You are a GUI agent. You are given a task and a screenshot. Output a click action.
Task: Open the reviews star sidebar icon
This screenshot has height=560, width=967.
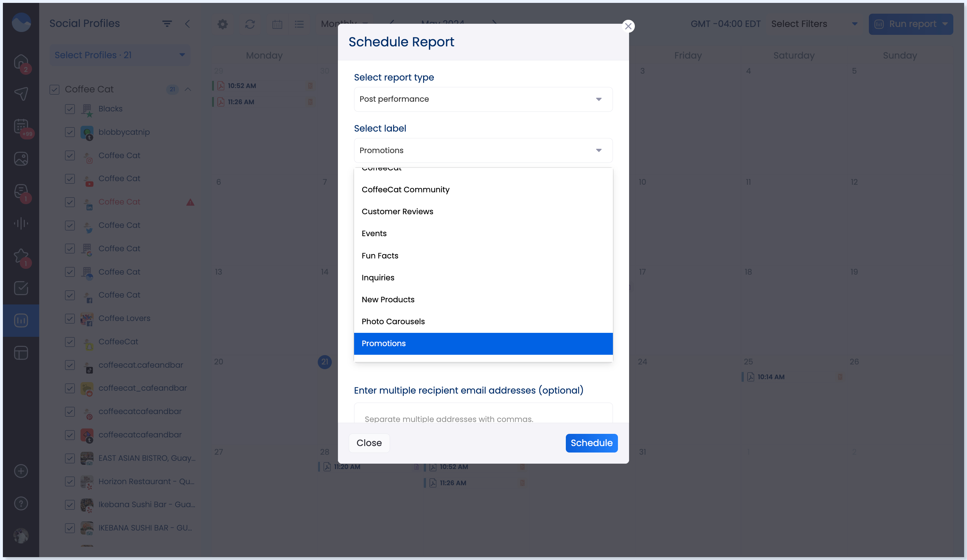click(21, 256)
